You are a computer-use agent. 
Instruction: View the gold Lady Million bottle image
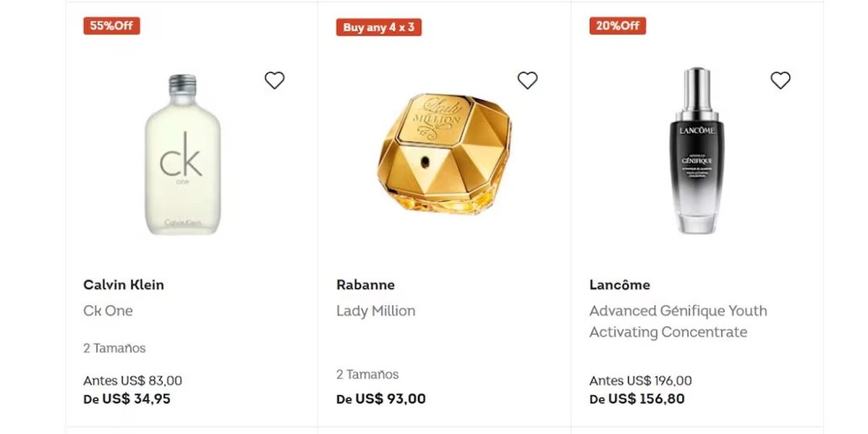pyautogui.click(x=443, y=153)
